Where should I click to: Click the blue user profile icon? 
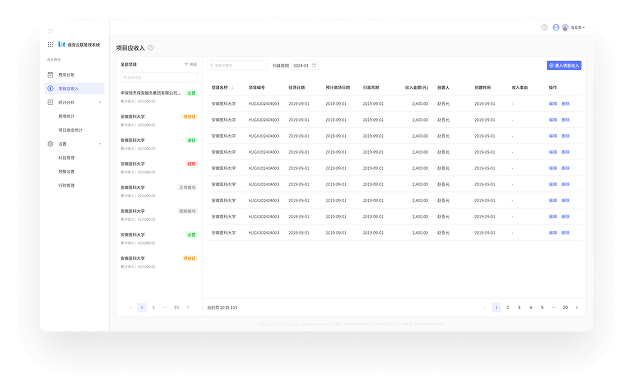556,27
